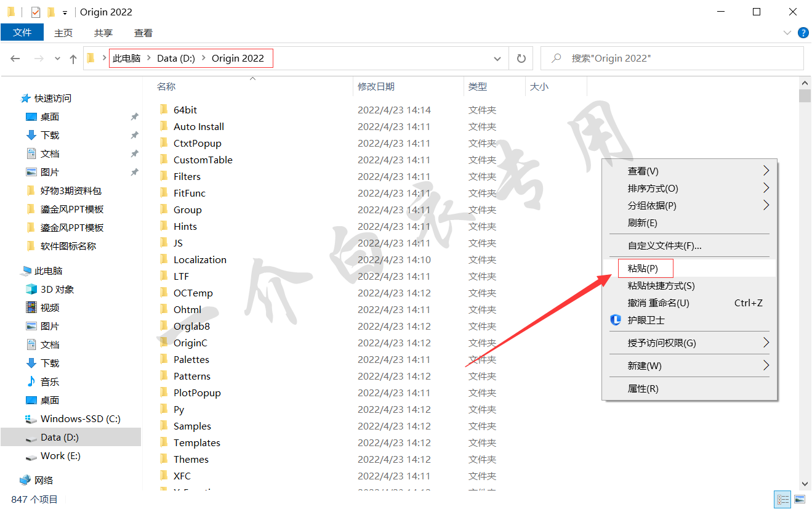812x509 pixels.
Task: Open Help via the blue question mark
Action: click(803, 33)
